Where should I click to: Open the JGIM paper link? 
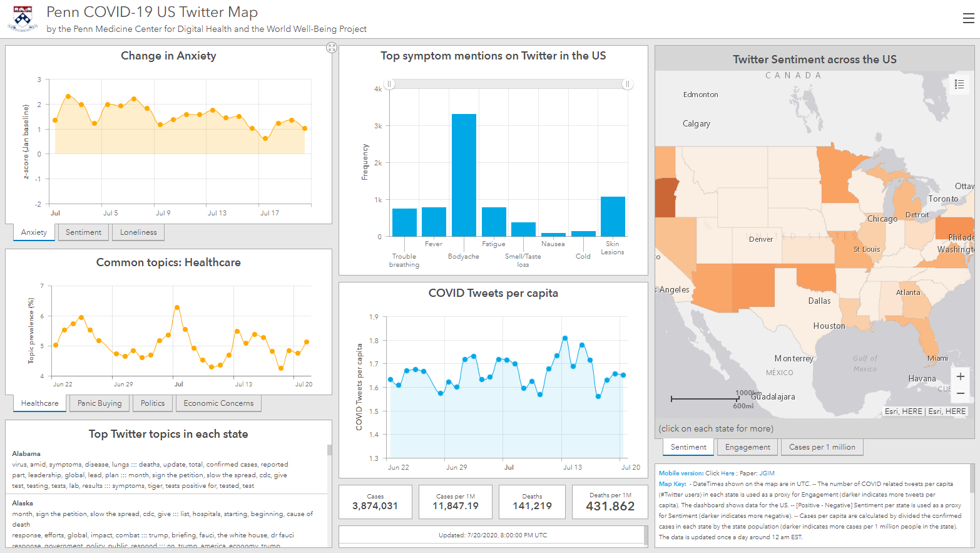(x=767, y=473)
